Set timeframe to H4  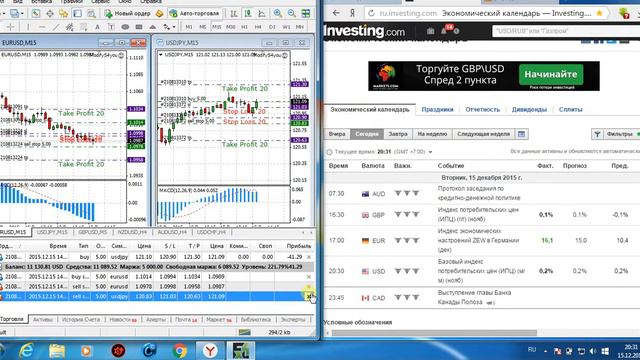pos(258,27)
